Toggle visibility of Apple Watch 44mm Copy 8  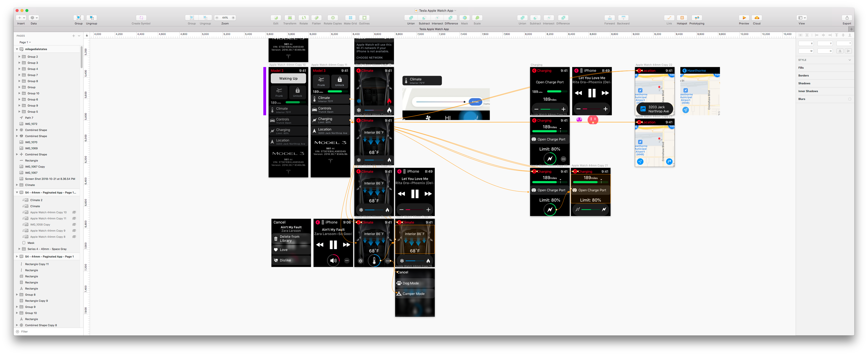point(74,237)
